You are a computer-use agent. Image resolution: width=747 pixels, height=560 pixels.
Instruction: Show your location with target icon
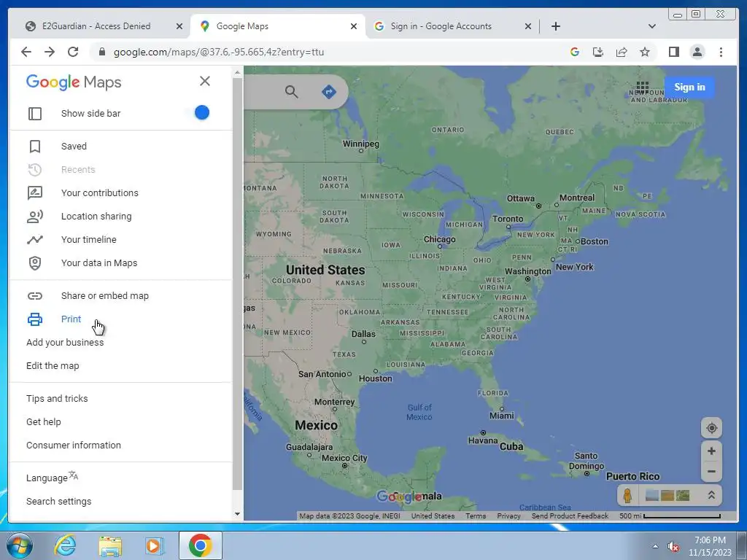711,428
